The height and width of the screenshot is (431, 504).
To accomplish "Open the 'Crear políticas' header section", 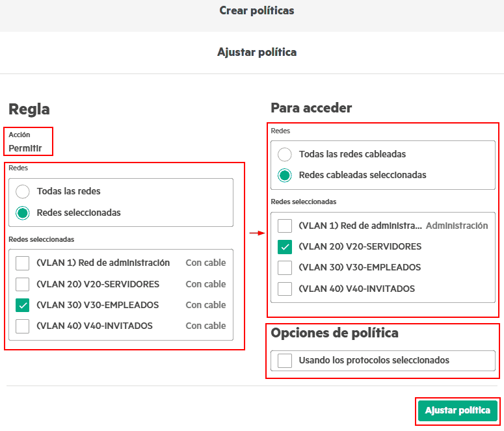I will [x=256, y=10].
